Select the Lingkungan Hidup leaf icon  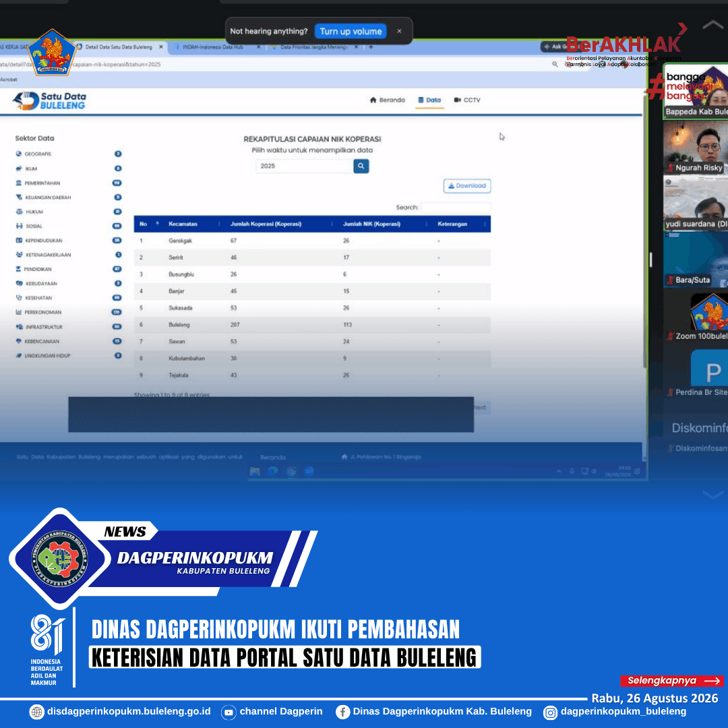[19, 356]
